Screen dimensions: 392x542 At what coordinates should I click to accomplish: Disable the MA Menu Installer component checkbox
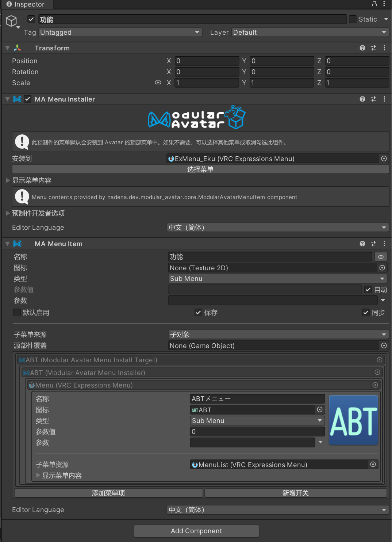(x=28, y=99)
